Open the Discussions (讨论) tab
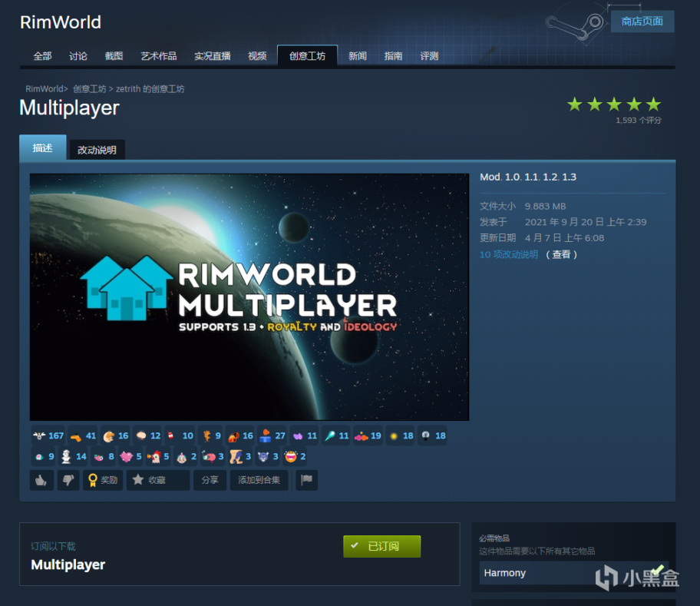 point(78,56)
